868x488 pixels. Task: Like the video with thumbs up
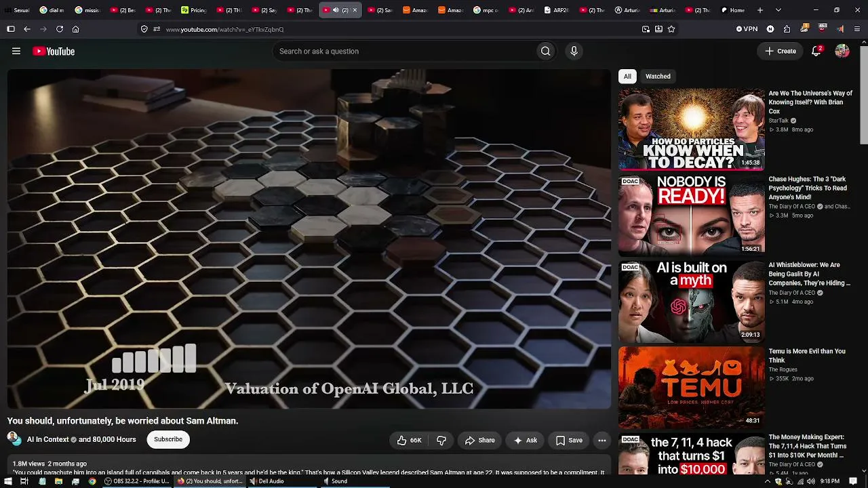[x=409, y=440]
